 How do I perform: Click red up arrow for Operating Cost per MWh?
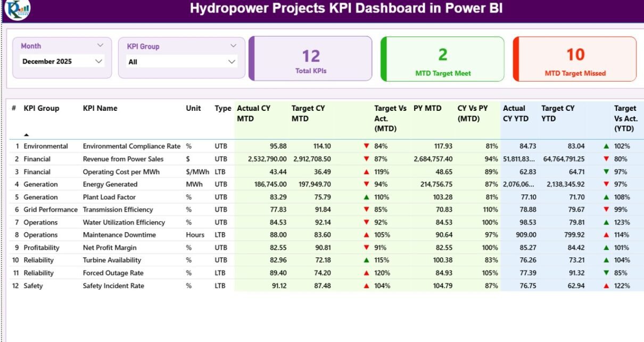[366, 172]
